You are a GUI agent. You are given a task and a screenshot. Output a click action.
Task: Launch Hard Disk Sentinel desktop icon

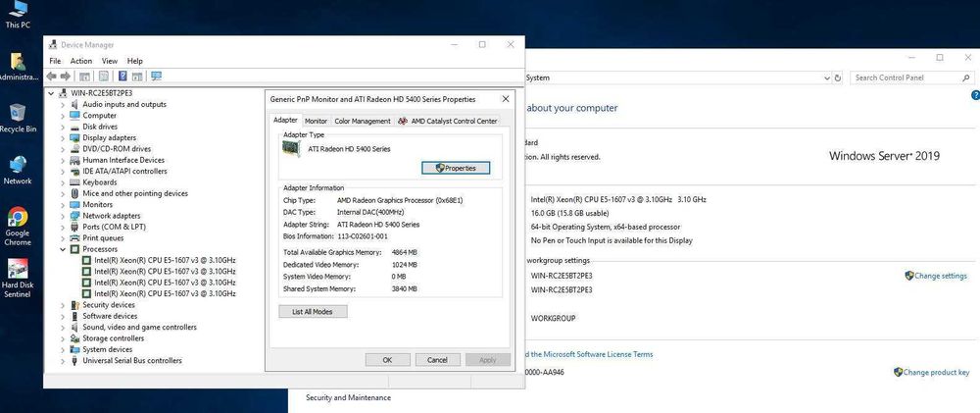point(18,279)
